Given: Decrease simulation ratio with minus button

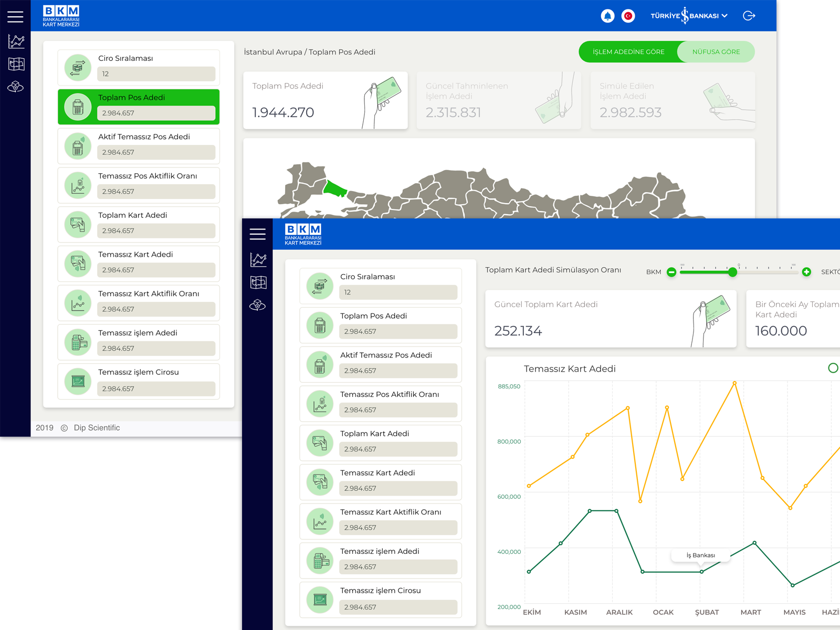Looking at the screenshot, I should [x=671, y=272].
